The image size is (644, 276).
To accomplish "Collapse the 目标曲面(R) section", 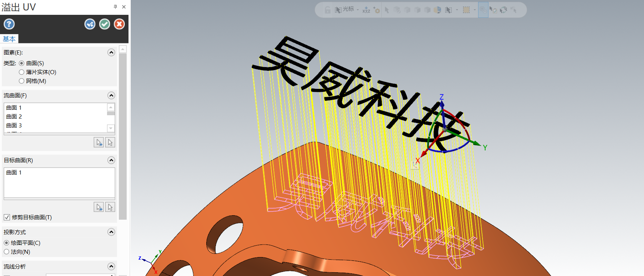I will click(111, 160).
